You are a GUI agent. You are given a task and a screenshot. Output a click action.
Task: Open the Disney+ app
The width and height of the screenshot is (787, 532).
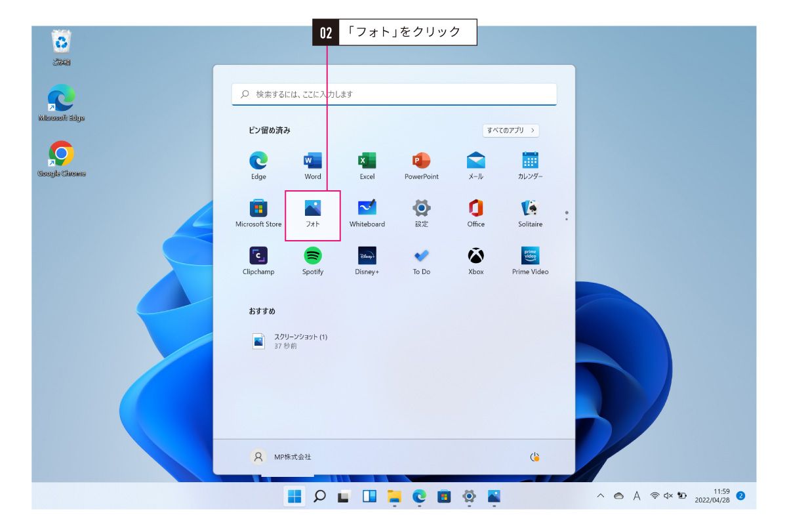coord(367,261)
